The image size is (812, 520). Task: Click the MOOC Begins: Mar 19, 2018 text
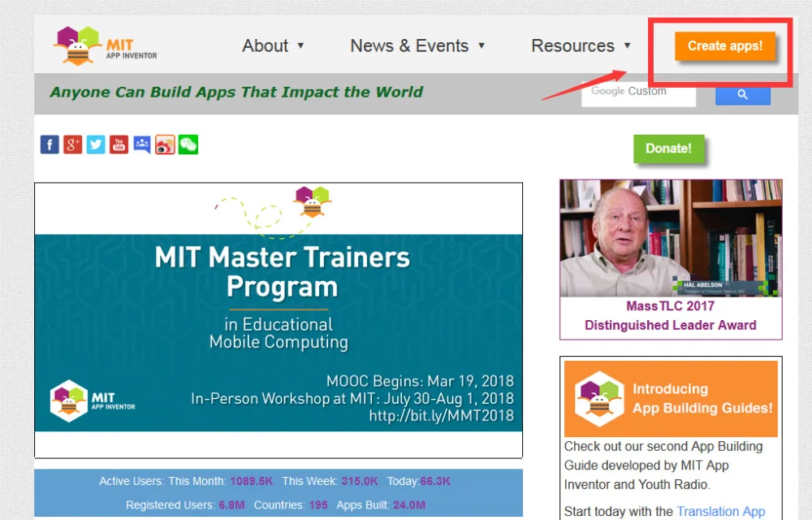[x=420, y=381]
